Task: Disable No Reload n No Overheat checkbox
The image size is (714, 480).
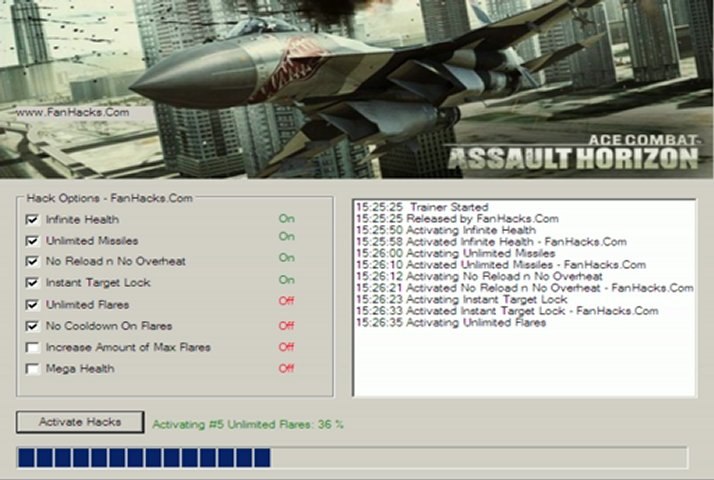Action: pos(32,261)
